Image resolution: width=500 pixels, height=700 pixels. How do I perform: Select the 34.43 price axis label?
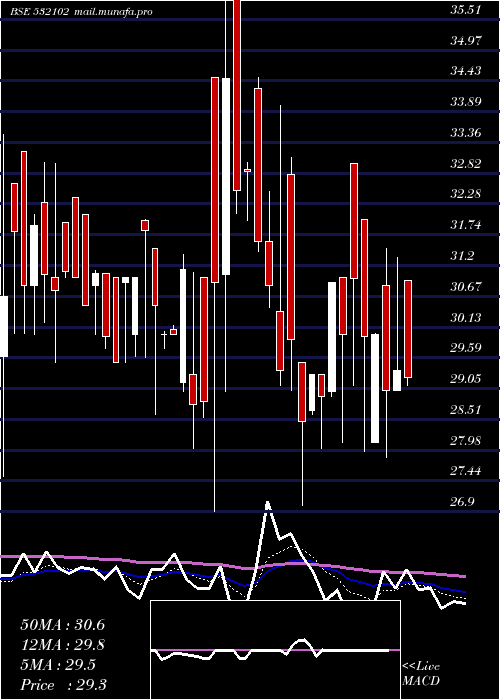click(466, 71)
